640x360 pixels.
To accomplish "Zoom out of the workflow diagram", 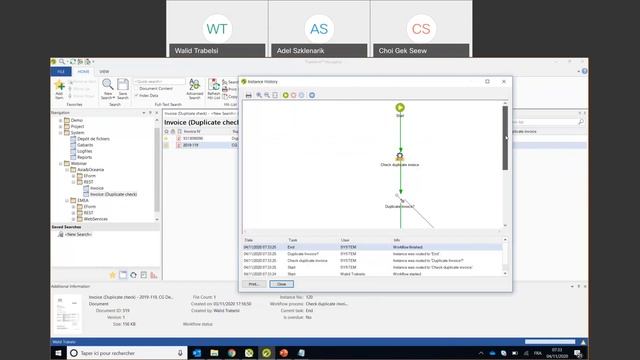I will coord(267,95).
